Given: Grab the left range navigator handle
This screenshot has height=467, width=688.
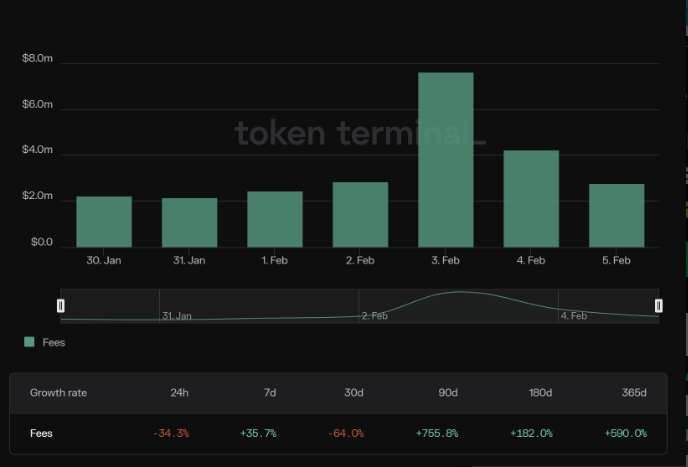Looking at the screenshot, I should pos(61,305).
